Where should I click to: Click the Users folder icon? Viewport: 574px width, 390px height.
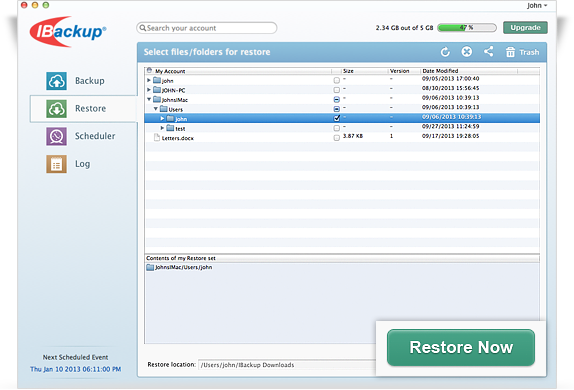(x=164, y=109)
